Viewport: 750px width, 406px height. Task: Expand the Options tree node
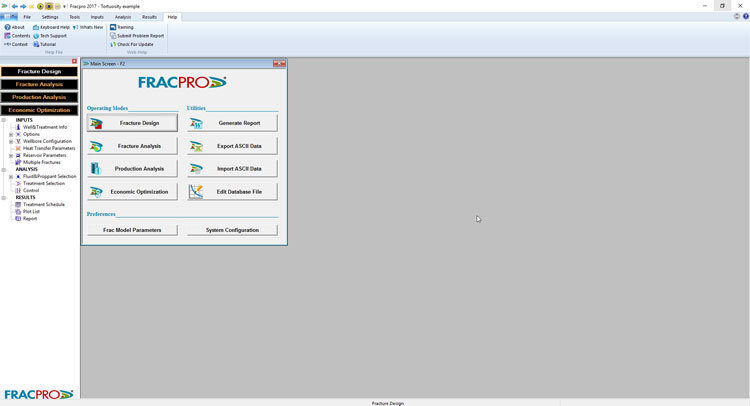coord(11,134)
